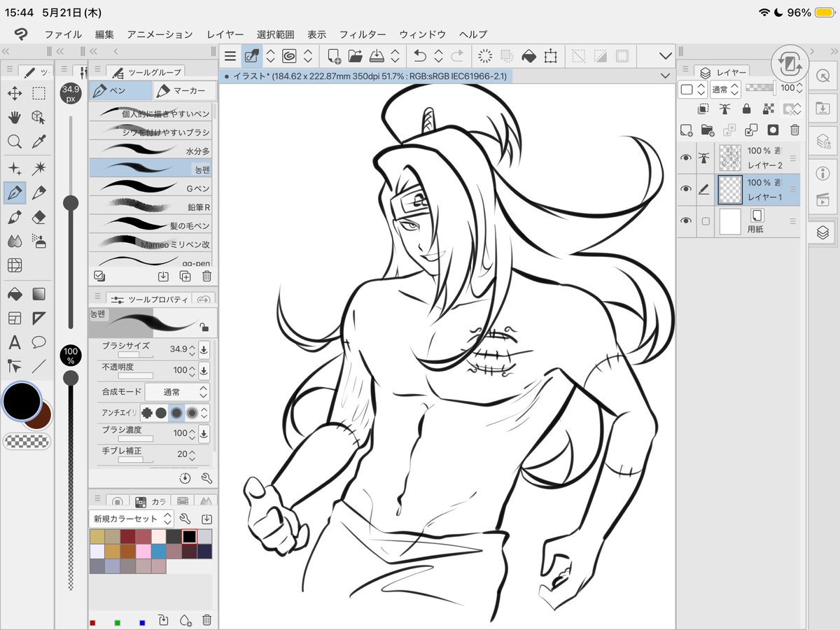This screenshot has height=630, width=840.
Task: Select the Text tool
Action: pyautogui.click(x=14, y=342)
